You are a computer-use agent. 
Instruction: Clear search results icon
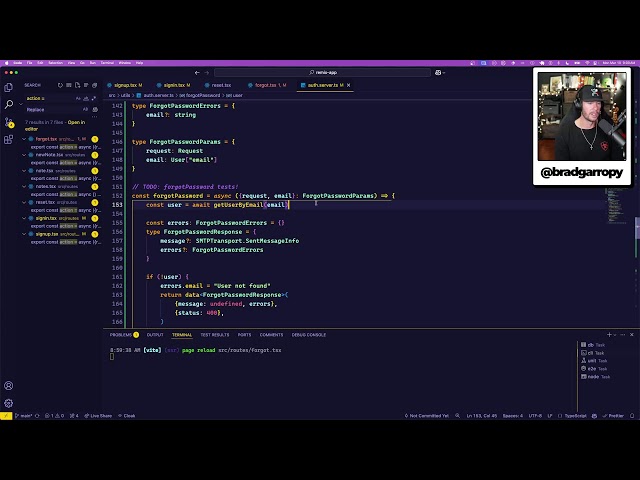[x=69, y=85]
